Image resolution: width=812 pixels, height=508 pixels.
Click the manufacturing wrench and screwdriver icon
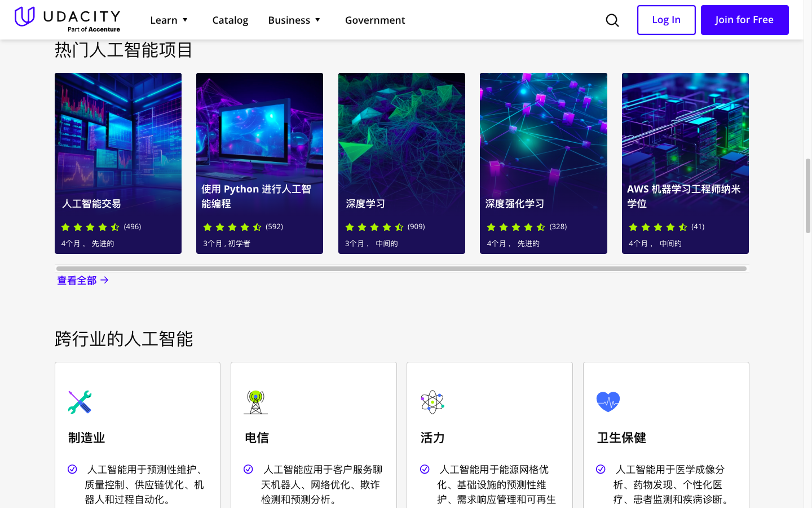(x=80, y=402)
